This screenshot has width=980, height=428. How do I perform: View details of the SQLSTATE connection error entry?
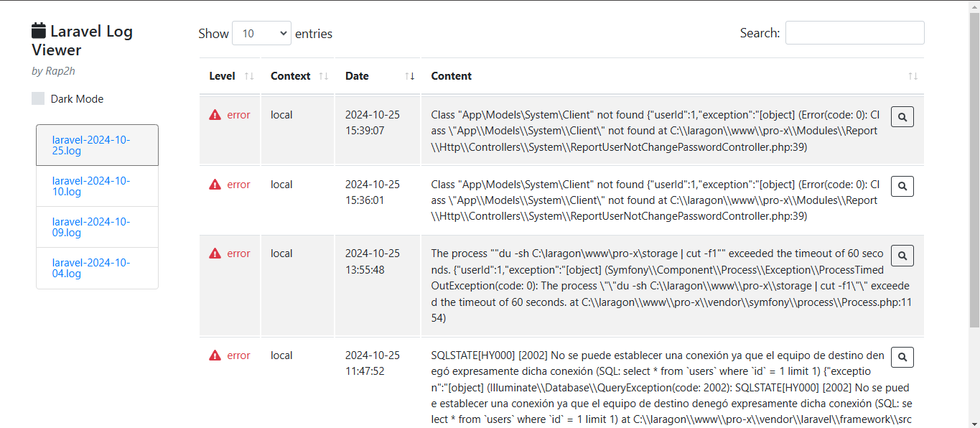coord(902,357)
